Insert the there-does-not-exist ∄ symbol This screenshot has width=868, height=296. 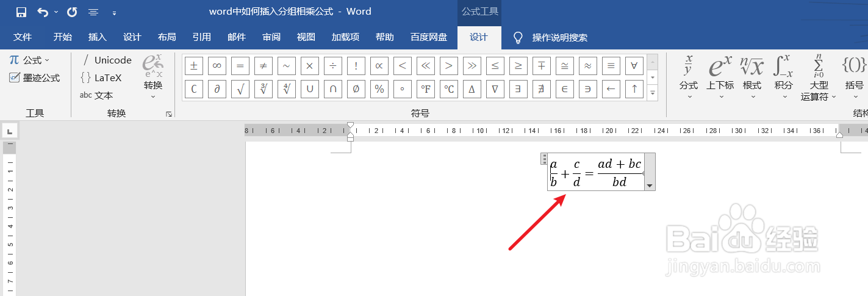click(542, 89)
